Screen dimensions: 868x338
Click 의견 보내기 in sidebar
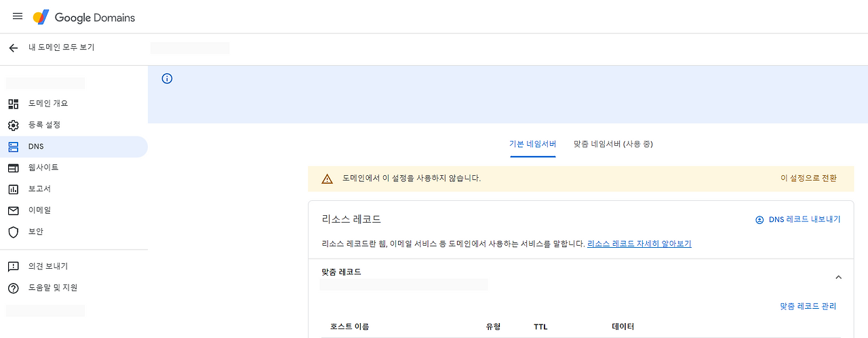click(48, 267)
